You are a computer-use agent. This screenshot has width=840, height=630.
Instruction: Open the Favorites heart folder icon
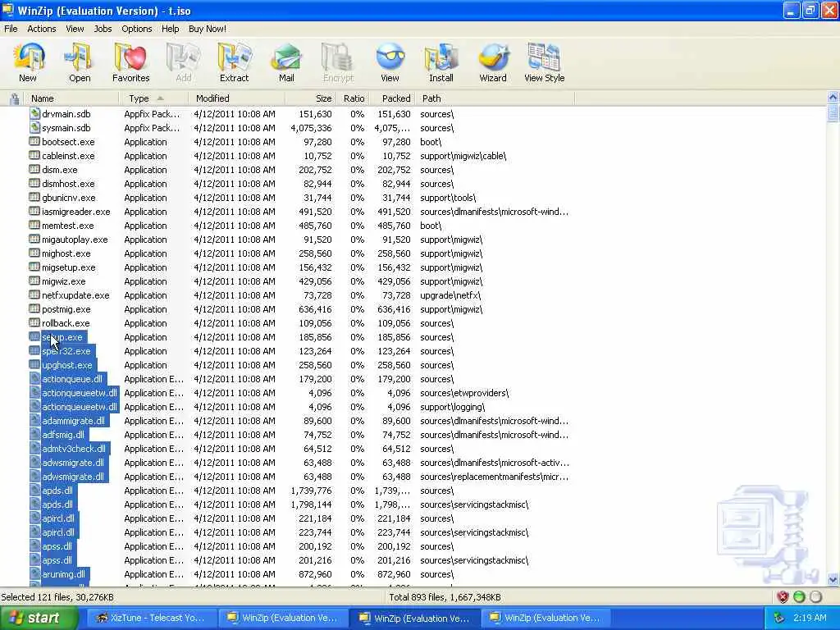click(130, 57)
